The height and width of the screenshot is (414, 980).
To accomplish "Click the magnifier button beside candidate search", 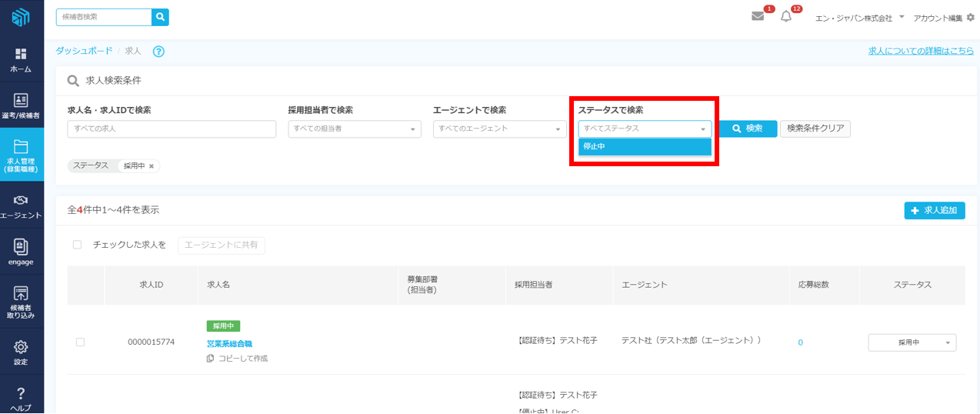I will point(160,17).
